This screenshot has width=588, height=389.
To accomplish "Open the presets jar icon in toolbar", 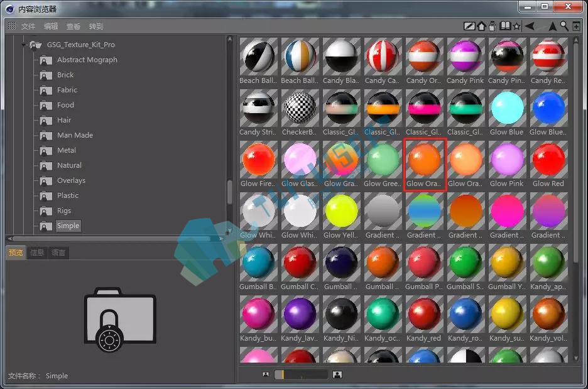I will point(493,26).
